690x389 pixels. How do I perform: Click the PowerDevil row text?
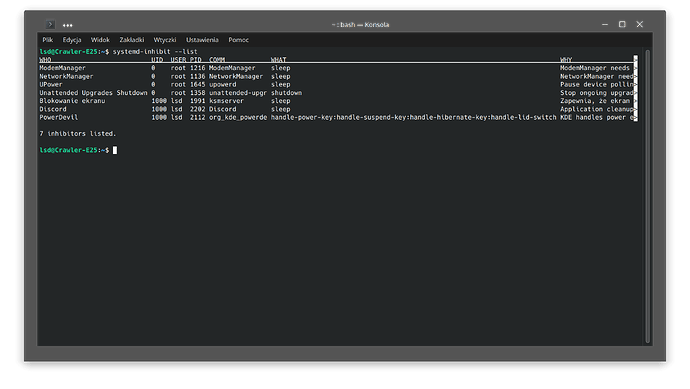pyautogui.click(x=59, y=117)
